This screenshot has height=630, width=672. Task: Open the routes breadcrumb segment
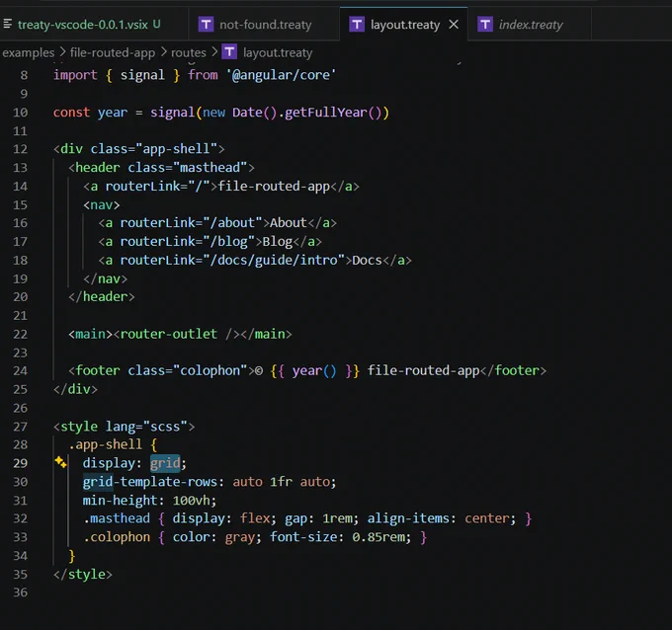(189, 52)
